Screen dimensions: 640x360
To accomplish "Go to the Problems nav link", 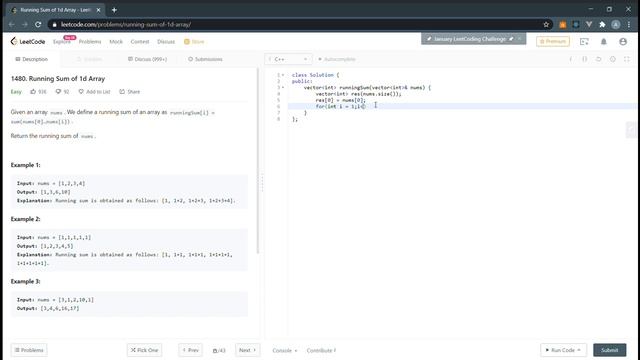I will [90, 42].
